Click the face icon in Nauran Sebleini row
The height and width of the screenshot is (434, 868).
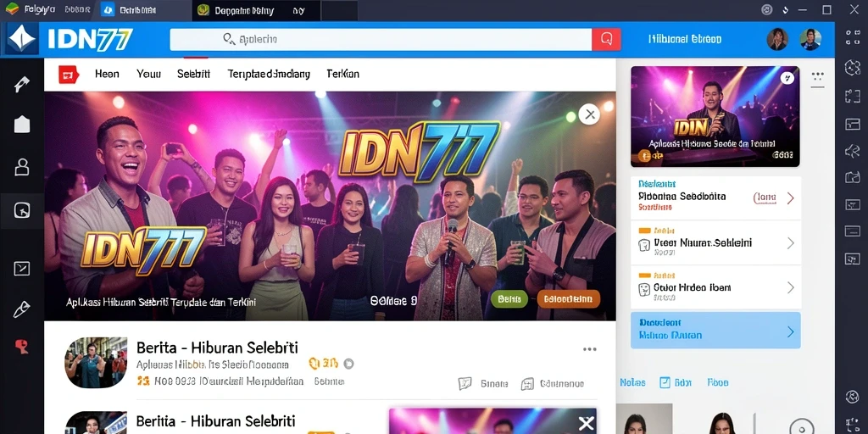click(x=644, y=245)
